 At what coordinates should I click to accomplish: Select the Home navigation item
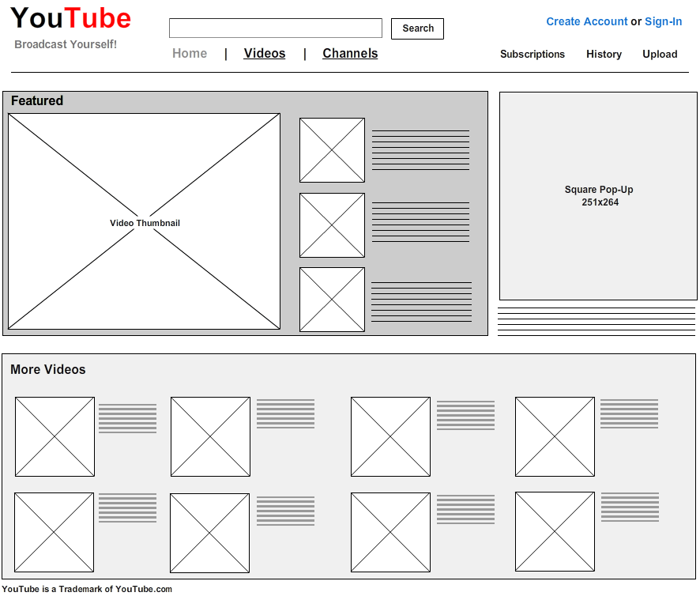tap(190, 54)
